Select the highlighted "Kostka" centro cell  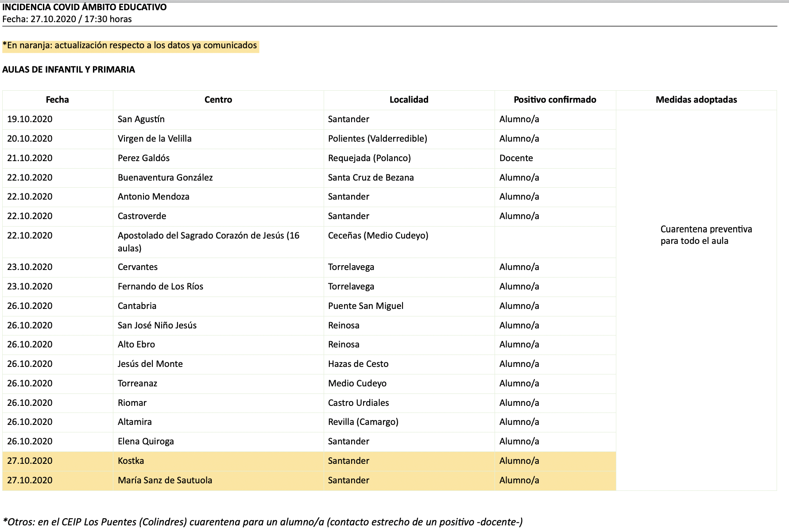tap(131, 461)
